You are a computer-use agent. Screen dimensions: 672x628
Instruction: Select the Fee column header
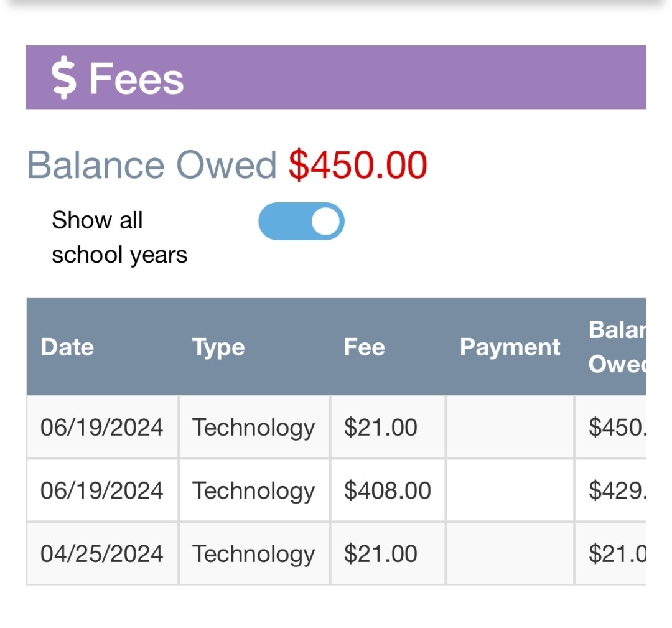pyautogui.click(x=364, y=347)
